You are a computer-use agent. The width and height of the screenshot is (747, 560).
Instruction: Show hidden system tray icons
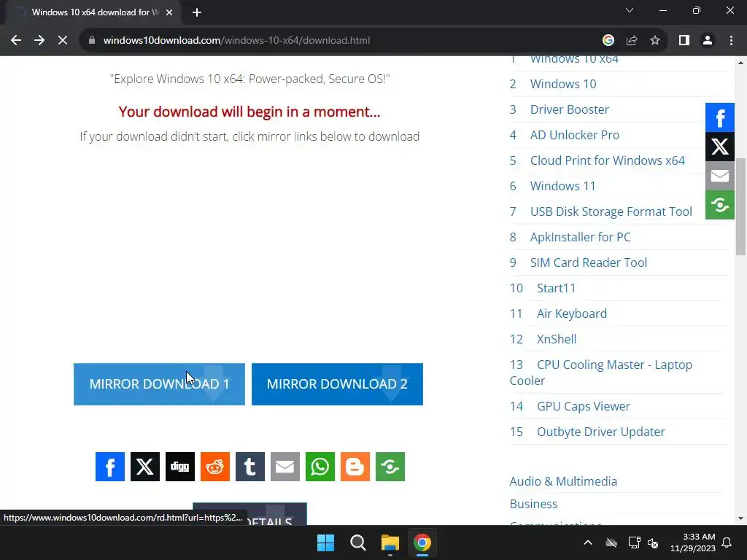588,542
